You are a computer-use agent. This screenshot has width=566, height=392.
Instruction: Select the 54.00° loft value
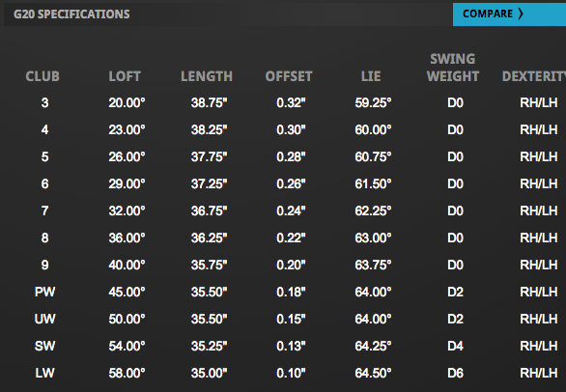pos(127,346)
